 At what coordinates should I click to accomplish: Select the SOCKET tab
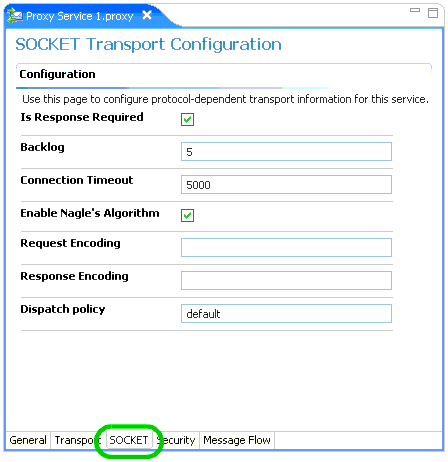coord(129,440)
